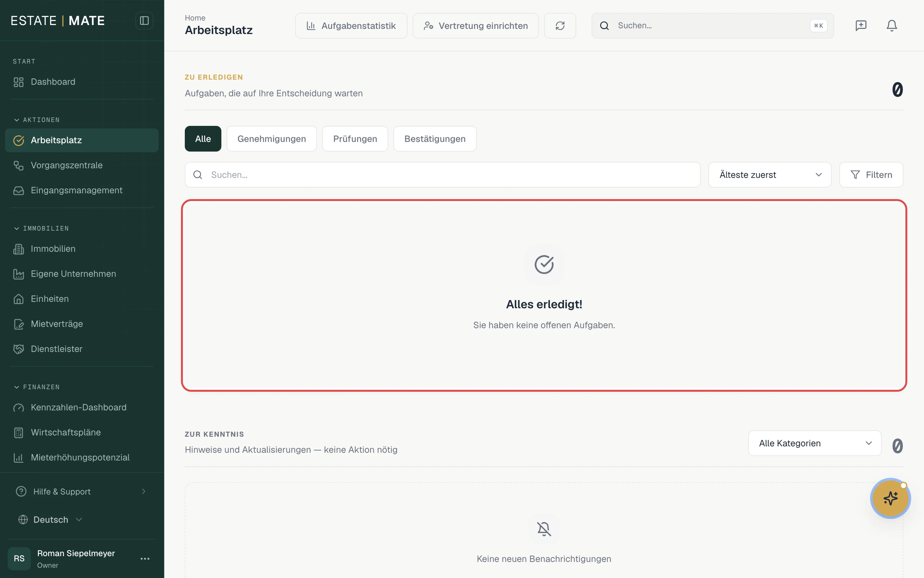Open Mieterhöhungspotenzial sidebar item
Viewport: 924px width, 578px height.
[82, 458]
